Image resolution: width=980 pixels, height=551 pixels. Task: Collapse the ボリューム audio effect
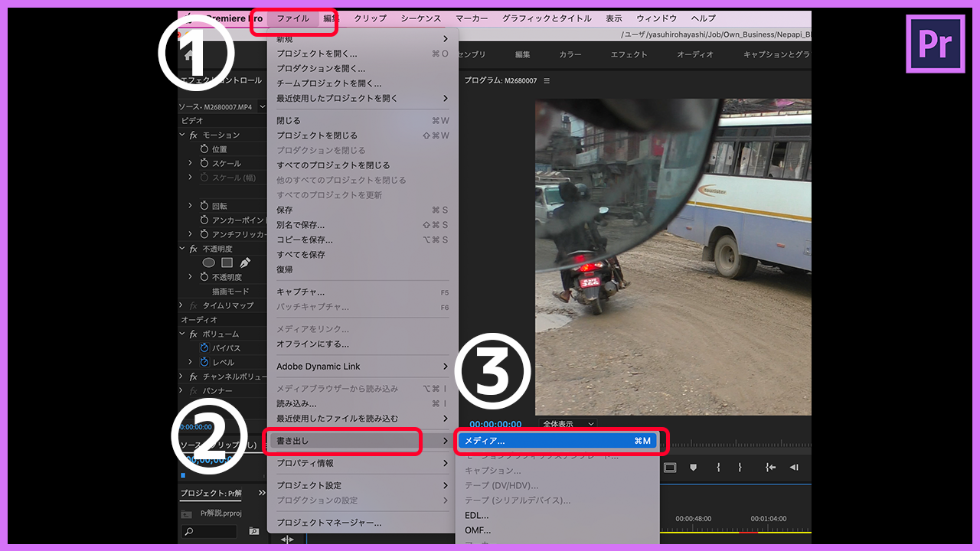tap(182, 334)
